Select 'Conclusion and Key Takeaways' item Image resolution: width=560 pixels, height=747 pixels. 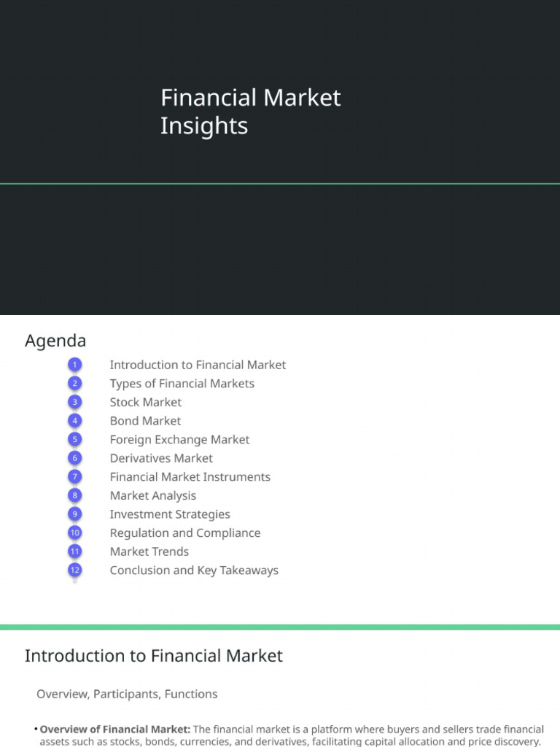(194, 570)
